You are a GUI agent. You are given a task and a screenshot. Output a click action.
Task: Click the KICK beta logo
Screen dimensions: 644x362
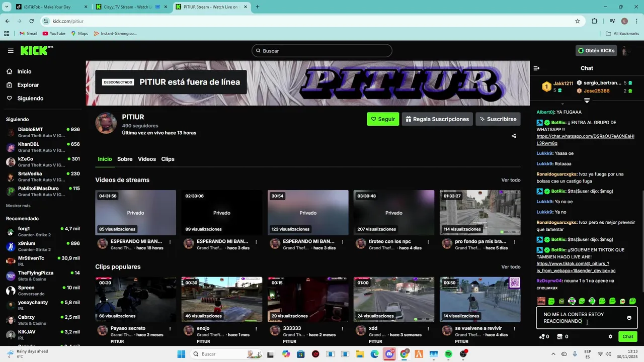pos(37,50)
